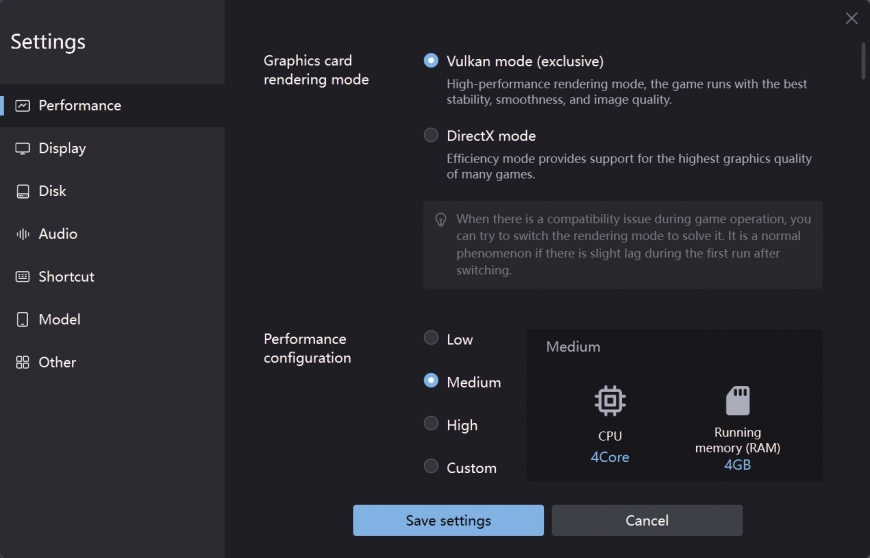Select DirectX mode radio button
This screenshot has height=558, width=870.
click(431, 135)
